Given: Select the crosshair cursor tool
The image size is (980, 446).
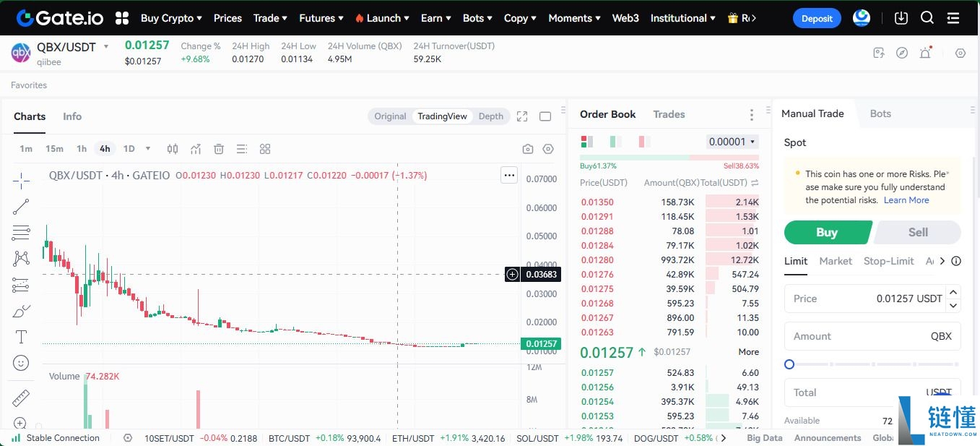Looking at the screenshot, I should [21, 180].
